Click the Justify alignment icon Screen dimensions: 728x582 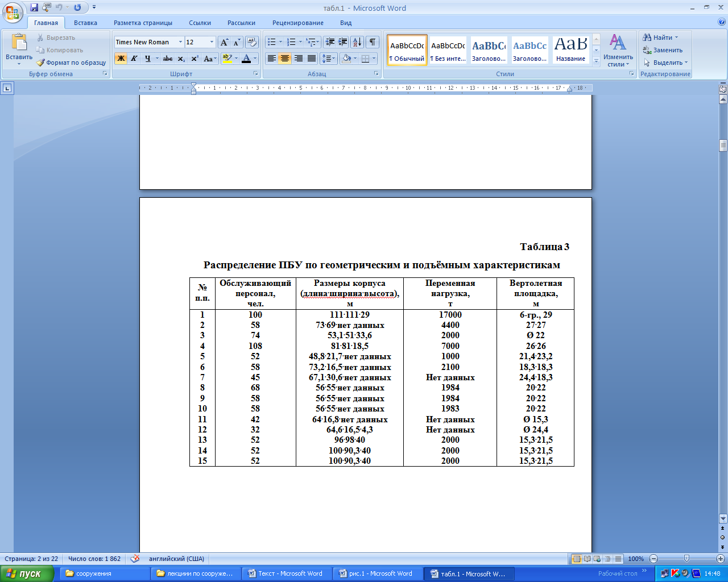pyautogui.click(x=312, y=59)
